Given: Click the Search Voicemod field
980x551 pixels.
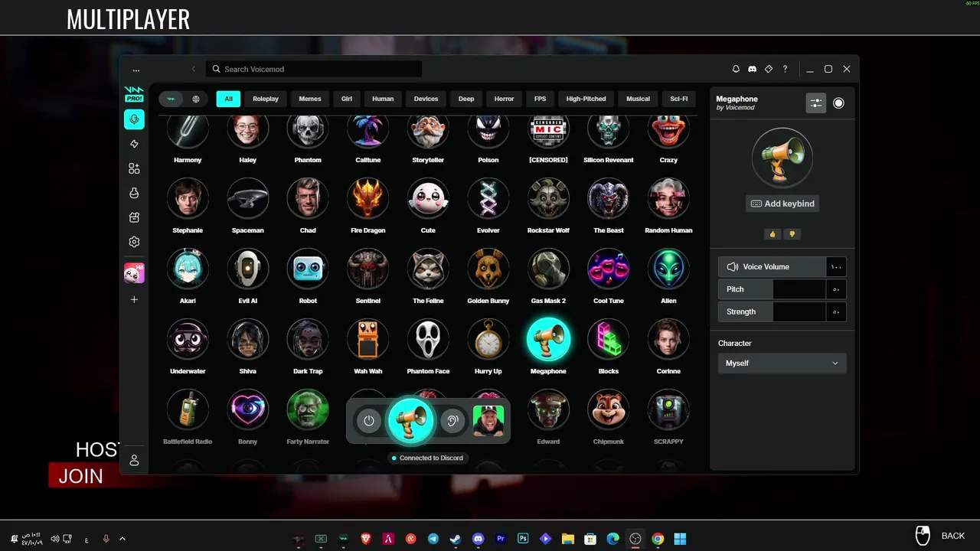Looking at the screenshot, I should (x=314, y=69).
